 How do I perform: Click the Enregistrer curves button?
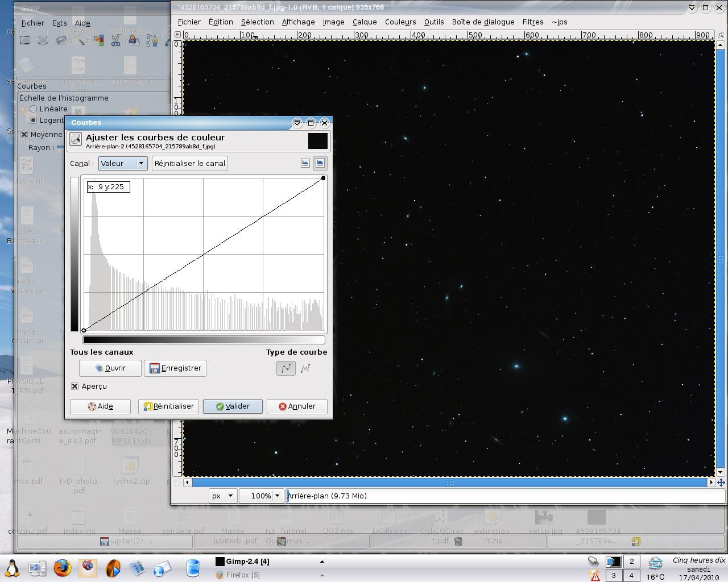click(175, 368)
